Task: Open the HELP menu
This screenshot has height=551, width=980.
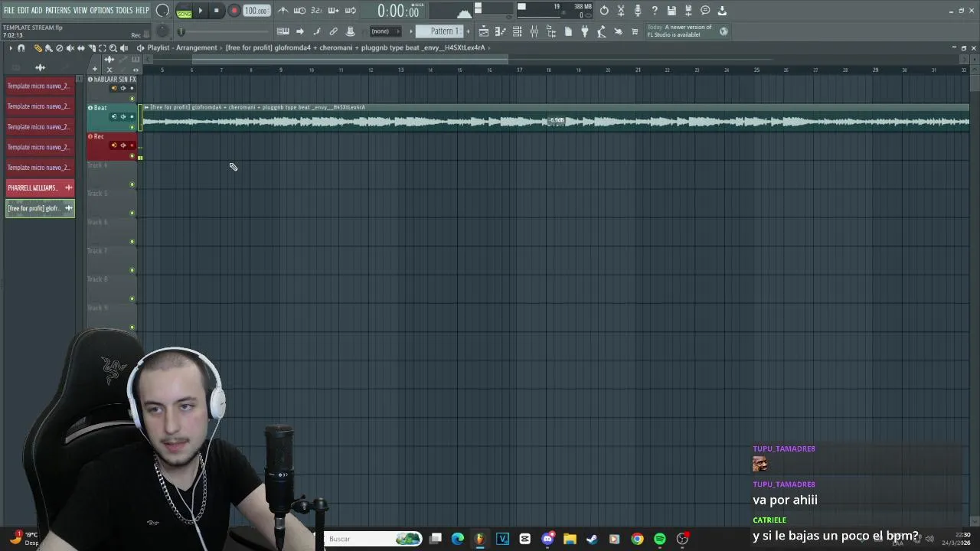Action: 142,11
